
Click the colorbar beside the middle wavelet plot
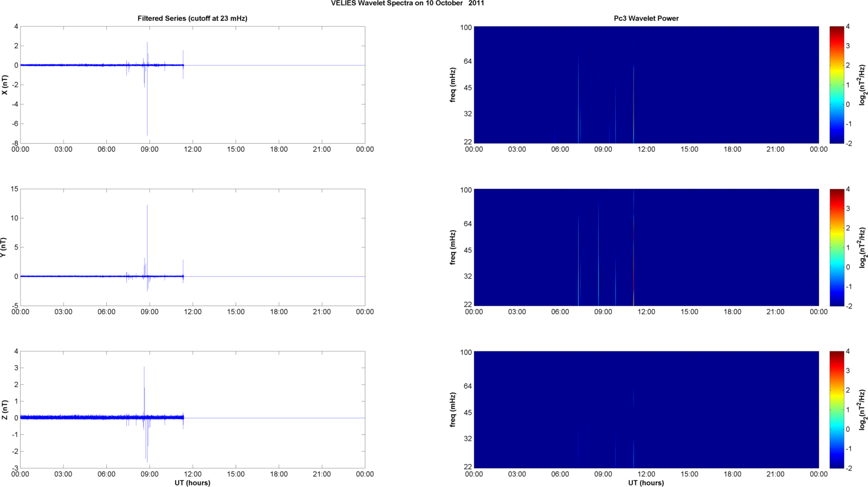pos(837,247)
